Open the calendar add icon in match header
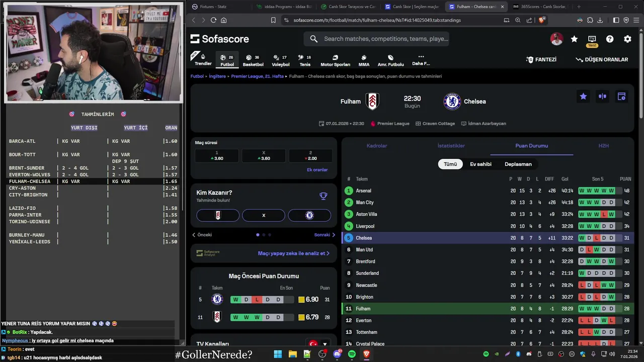Image resolution: width=644 pixels, height=362 pixels. pyautogui.click(x=621, y=96)
